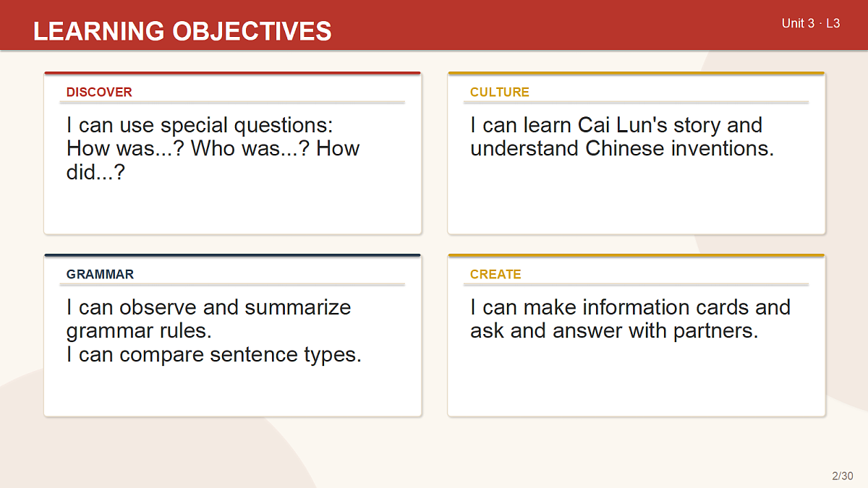The image size is (868, 488).
Task: Click the red header banner background
Action: (550, 25)
